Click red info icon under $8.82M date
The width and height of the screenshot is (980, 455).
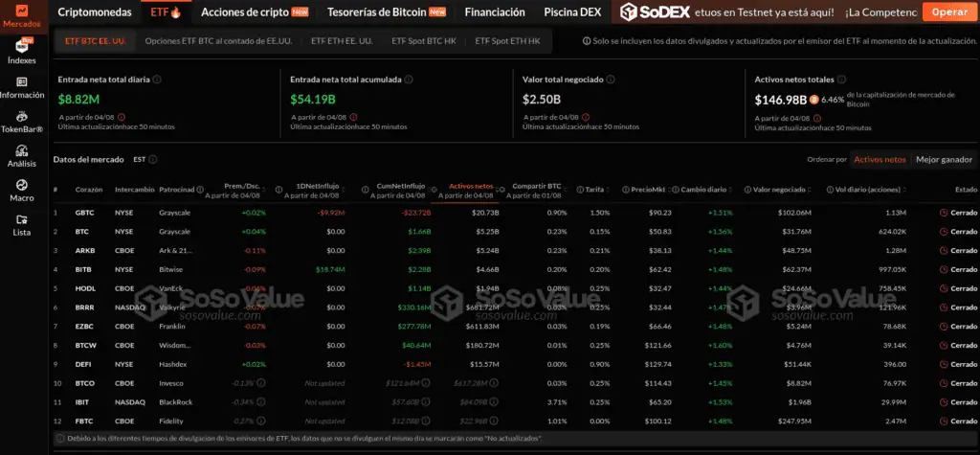[x=122, y=117]
